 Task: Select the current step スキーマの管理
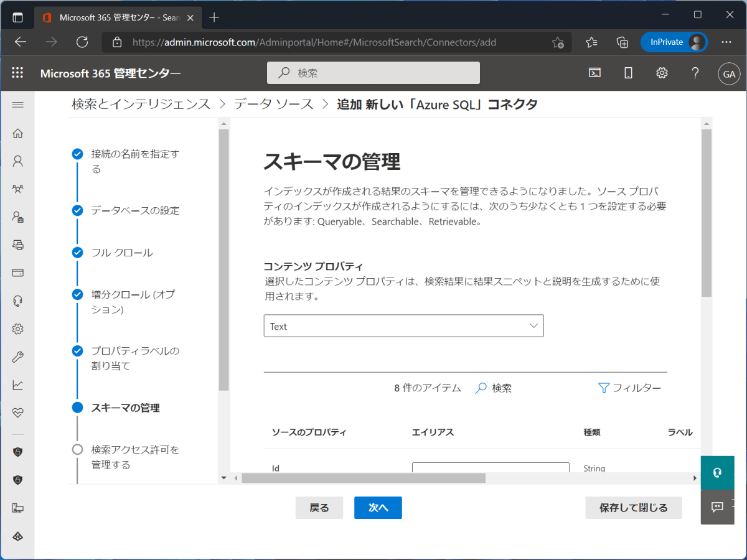tap(125, 408)
